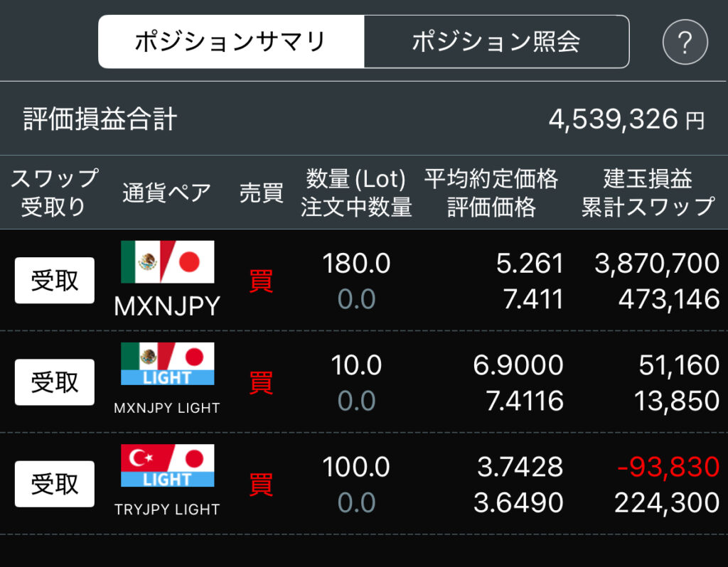Tap the 数量 (Lot) column header
728x567 pixels.
(x=356, y=178)
